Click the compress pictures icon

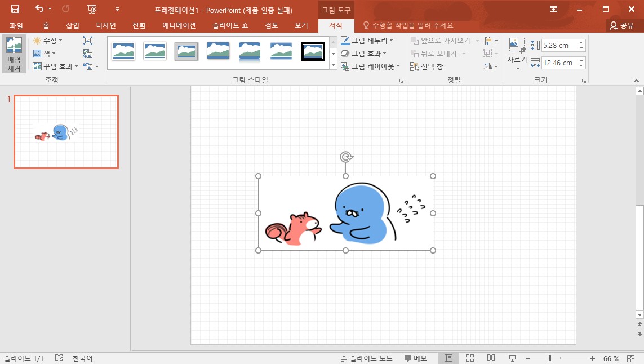[88, 40]
